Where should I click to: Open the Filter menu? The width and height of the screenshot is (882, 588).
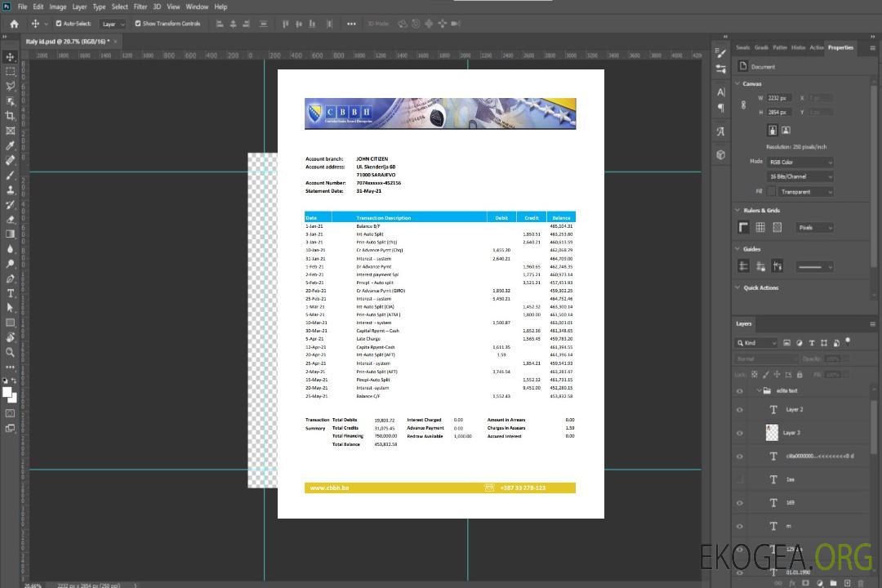pos(140,7)
